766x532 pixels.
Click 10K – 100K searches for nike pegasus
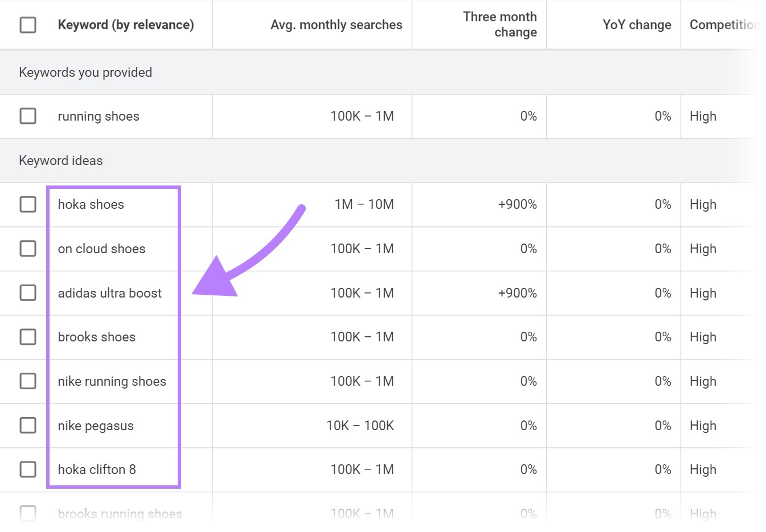(x=360, y=426)
